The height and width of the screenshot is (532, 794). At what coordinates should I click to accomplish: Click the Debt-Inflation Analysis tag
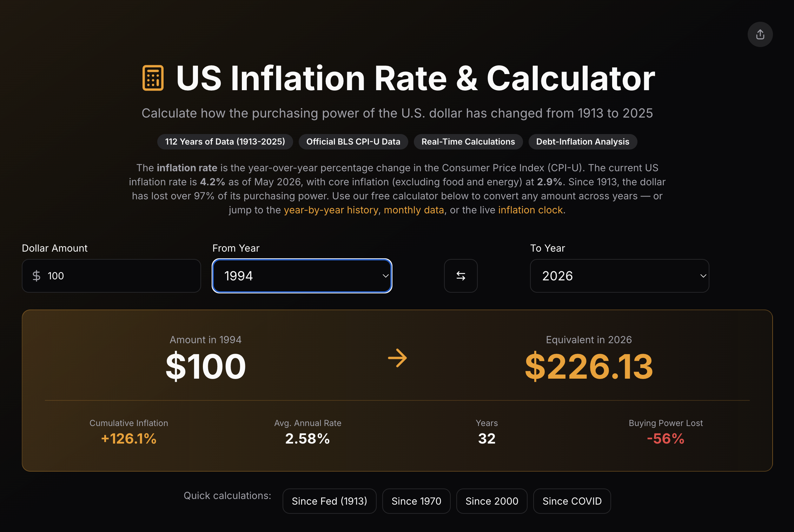point(583,142)
